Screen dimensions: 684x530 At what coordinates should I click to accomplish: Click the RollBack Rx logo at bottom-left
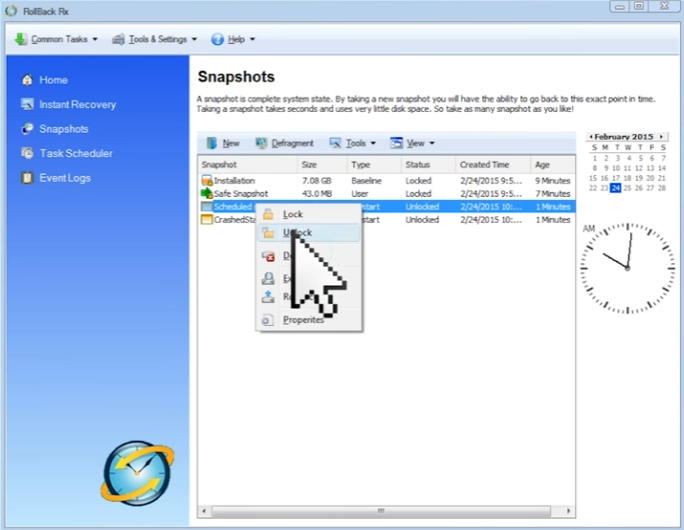(137, 471)
